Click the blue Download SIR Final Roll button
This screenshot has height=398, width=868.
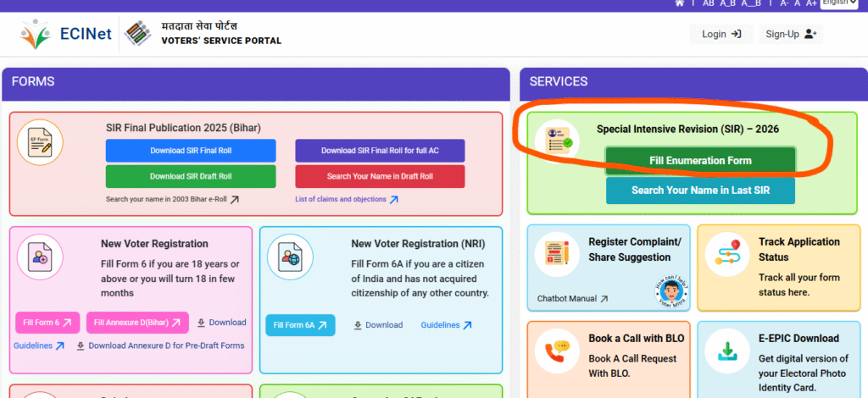(191, 151)
